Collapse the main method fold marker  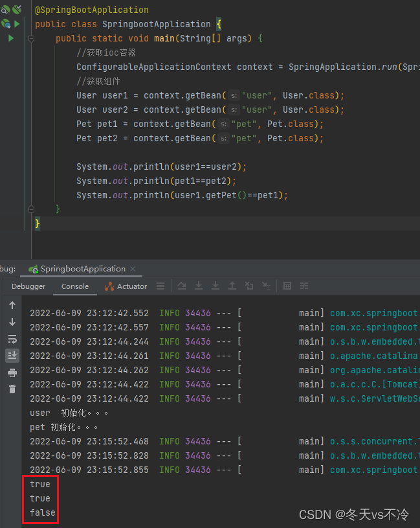coord(31,39)
